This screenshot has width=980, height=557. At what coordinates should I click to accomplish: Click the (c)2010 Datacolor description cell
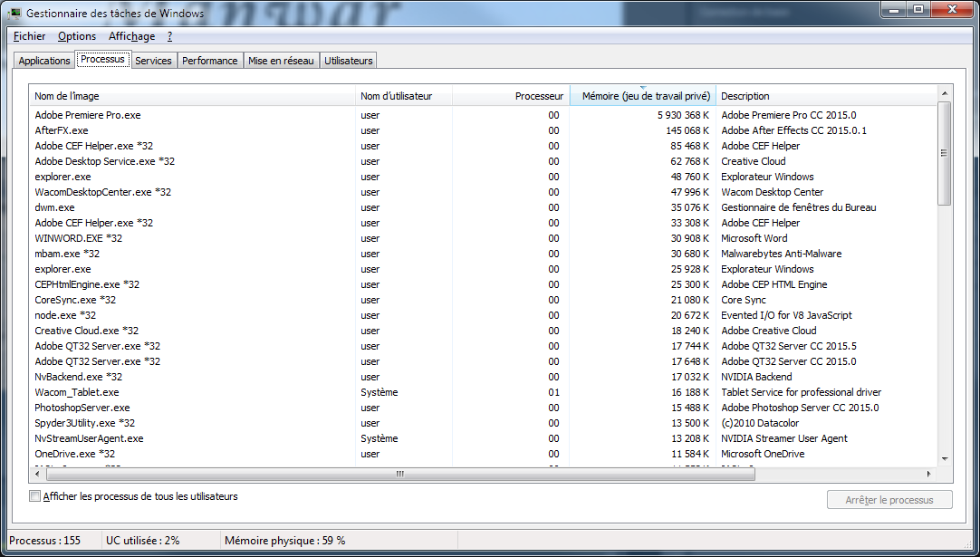[x=760, y=423]
